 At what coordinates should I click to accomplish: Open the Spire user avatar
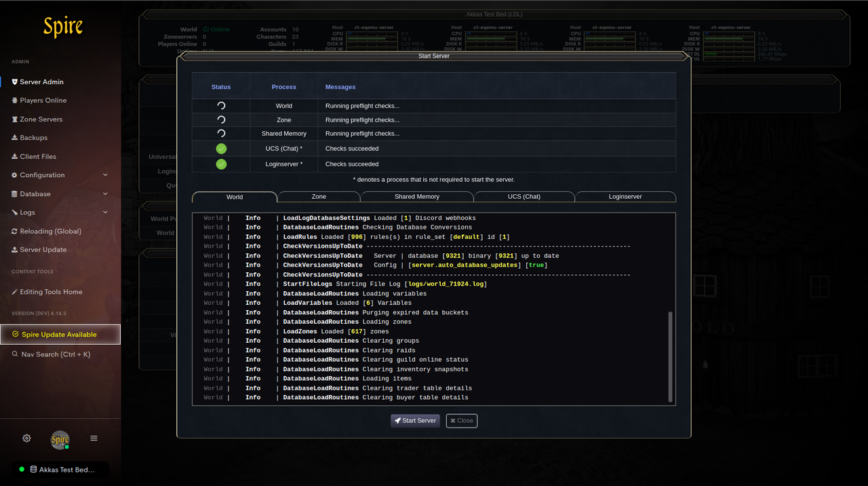[x=60, y=439]
